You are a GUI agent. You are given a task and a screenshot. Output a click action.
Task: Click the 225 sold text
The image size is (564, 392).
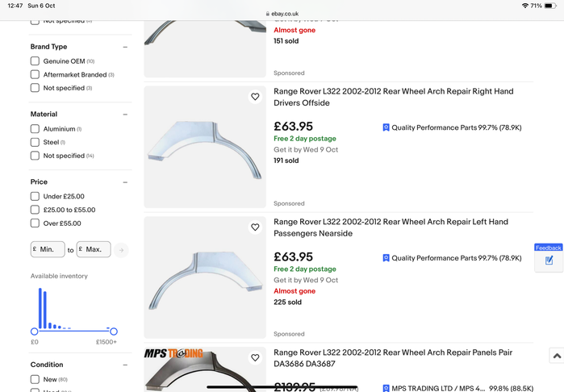288,302
